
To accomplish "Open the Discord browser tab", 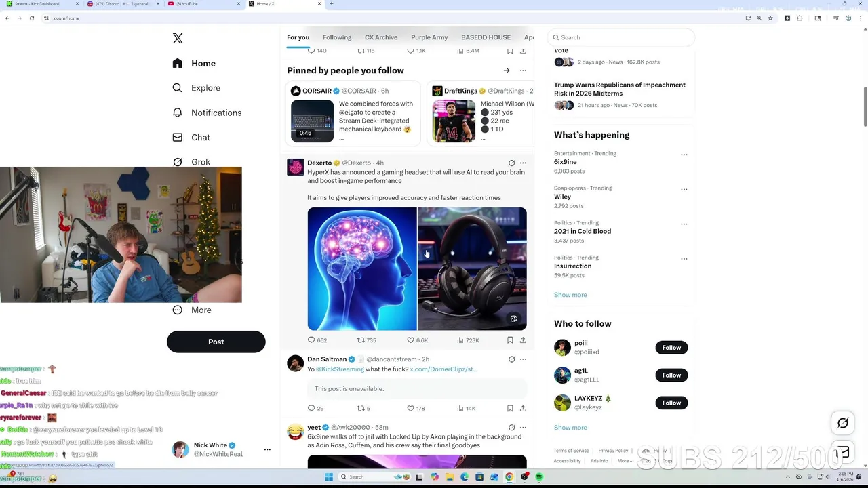I will coord(122,4).
